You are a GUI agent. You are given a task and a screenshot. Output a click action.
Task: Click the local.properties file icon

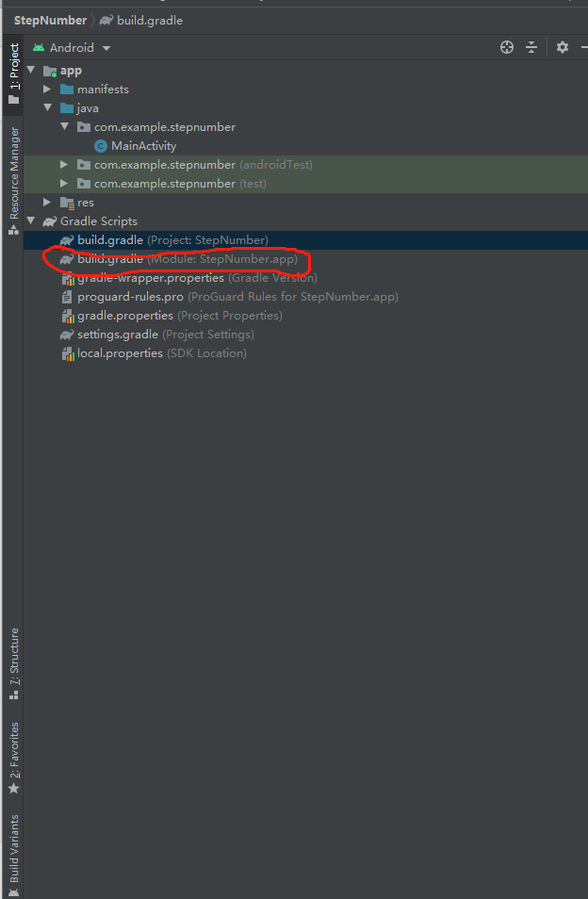click(68, 353)
